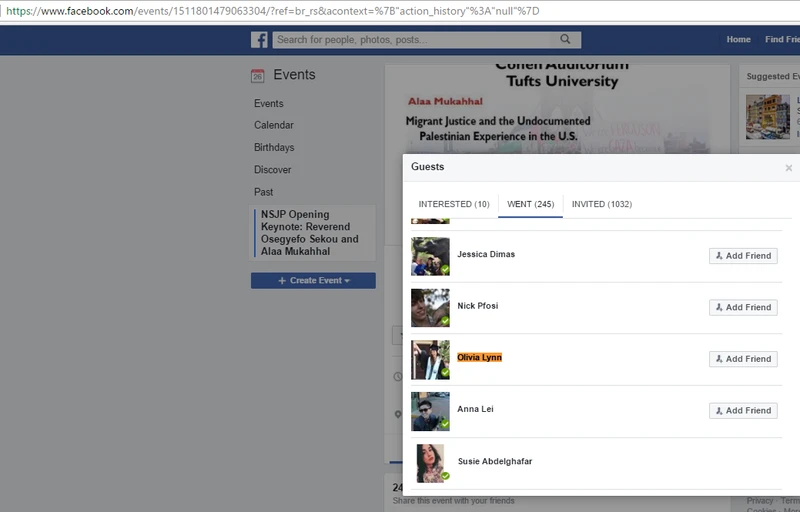Close the Guests dialog
Image resolution: width=800 pixels, height=512 pixels.
point(789,168)
